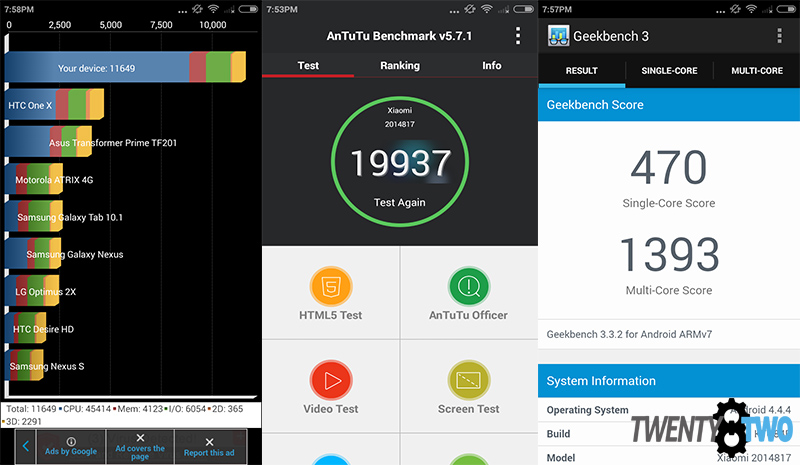This screenshot has height=465, width=800.
Task: Tap the Build row label
Action: point(558,433)
